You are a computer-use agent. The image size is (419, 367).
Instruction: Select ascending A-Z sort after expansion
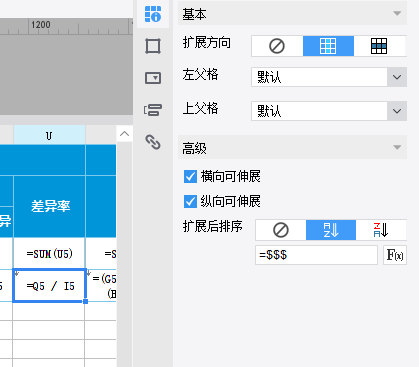tap(331, 230)
